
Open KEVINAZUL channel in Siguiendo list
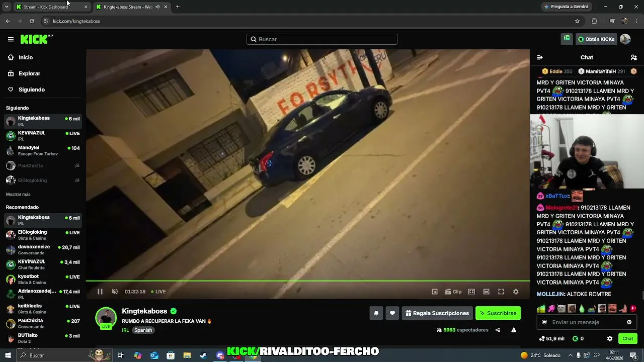pyautogui.click(x=43, y=135)
